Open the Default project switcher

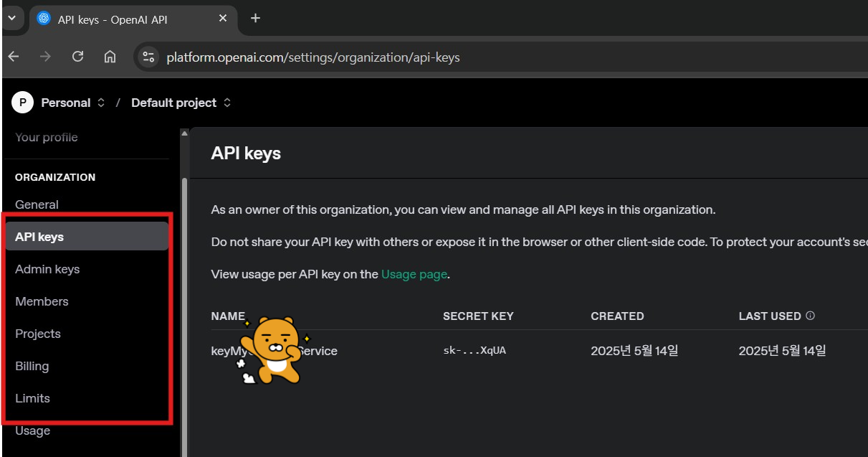click(181, 103)
